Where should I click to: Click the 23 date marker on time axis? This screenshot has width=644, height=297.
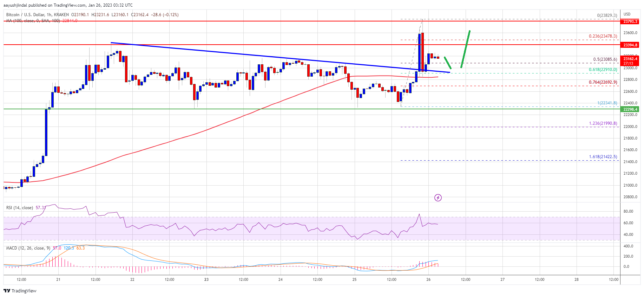coord(206,279)
